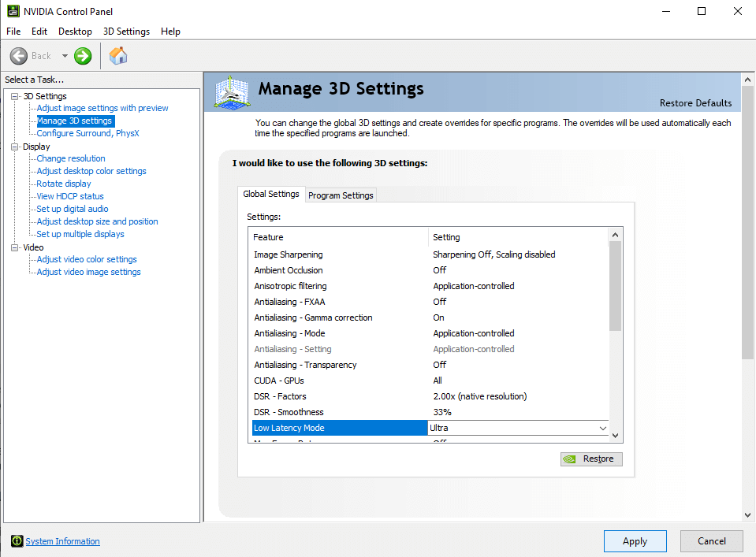Collapse the 3D Settings tree branch
This screenshot has width=756, height=557.
13,95
